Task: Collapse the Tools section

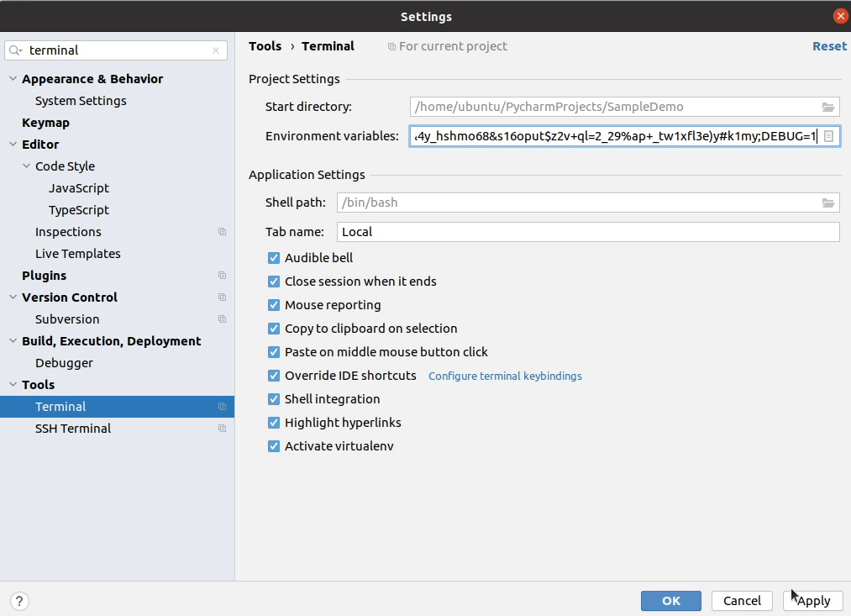Action: [12, 384]
